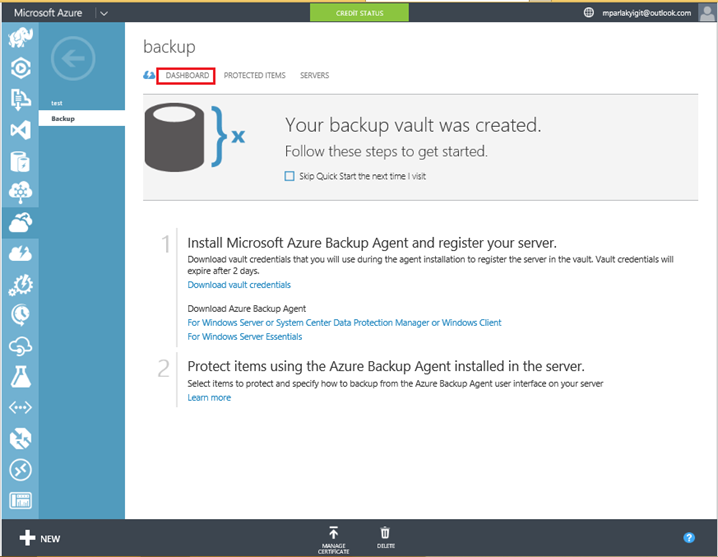The image size is (718, 557).
Task: Expand Microsoft Azure header dropdown chevron
Action: 104,13
